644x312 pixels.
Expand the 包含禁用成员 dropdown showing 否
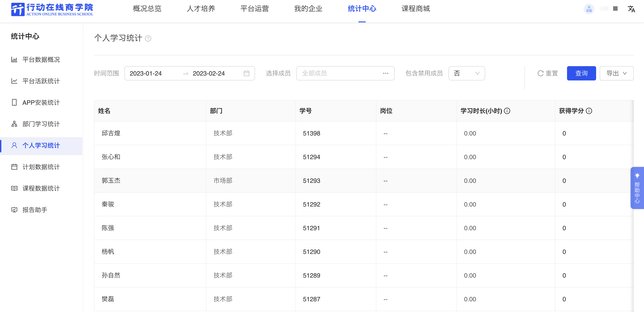point(467,73)
